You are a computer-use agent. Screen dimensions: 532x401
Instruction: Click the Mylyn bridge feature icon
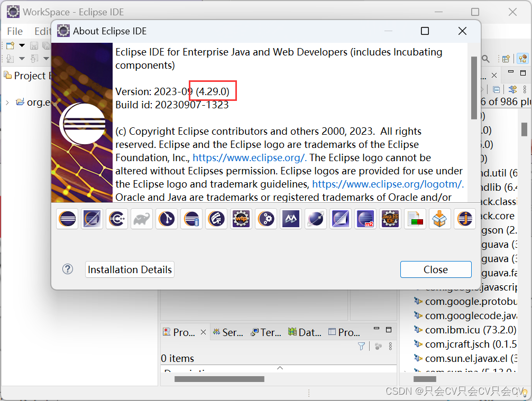point(291,219)
